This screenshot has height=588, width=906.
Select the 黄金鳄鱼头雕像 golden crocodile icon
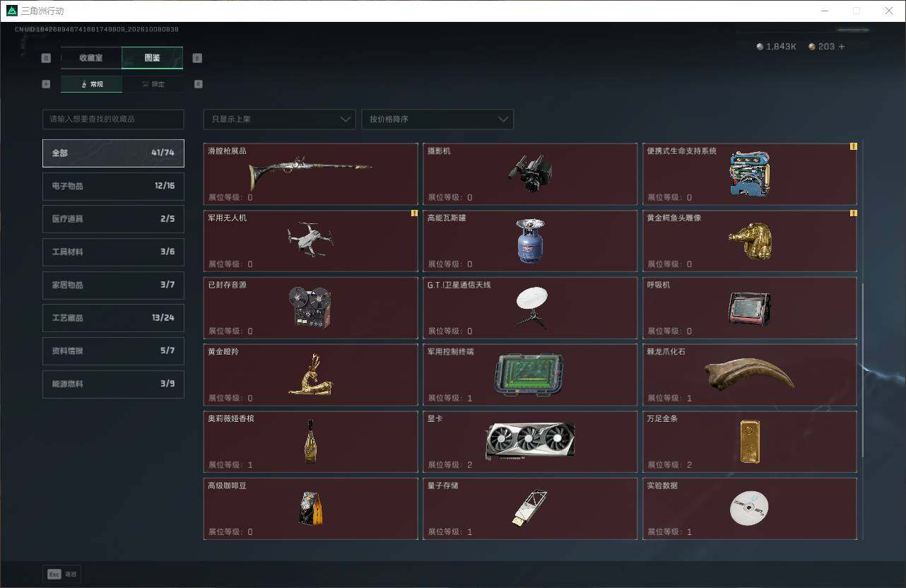[750, 240]
